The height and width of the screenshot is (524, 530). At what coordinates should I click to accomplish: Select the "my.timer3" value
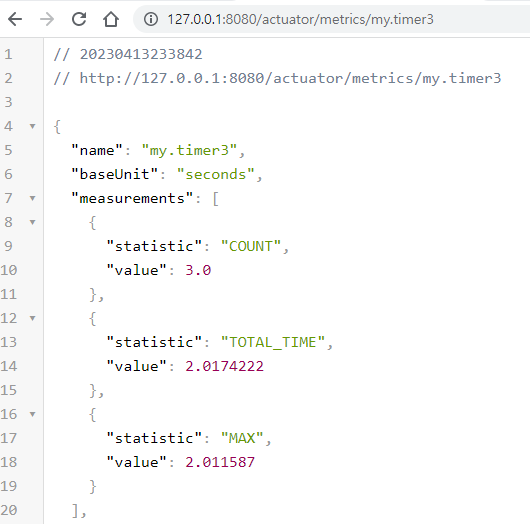[x=189, y=150]
